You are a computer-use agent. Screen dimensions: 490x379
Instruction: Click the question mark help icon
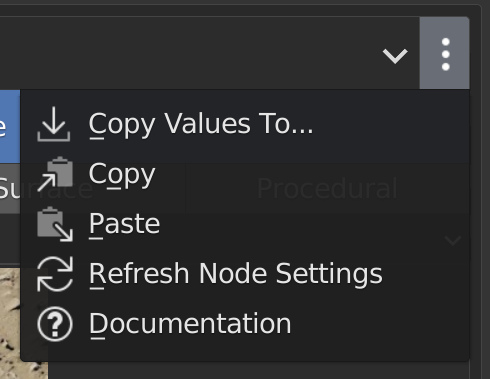(x=55, y=324)
